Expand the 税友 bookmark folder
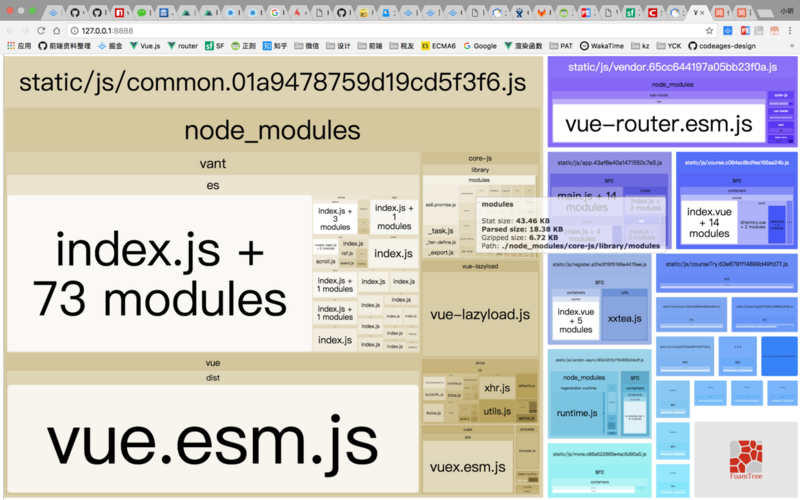The width and height of the screenshot is (800, 500). (402, 46)
